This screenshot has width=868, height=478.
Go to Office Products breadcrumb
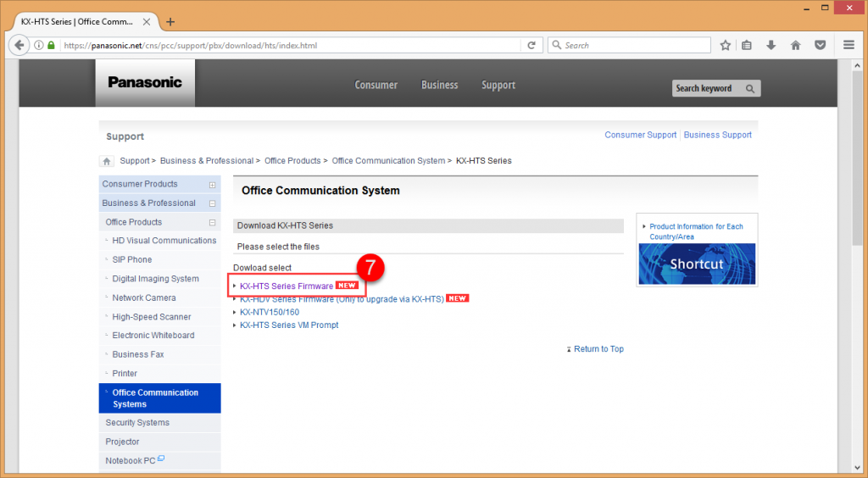point(292,161)
